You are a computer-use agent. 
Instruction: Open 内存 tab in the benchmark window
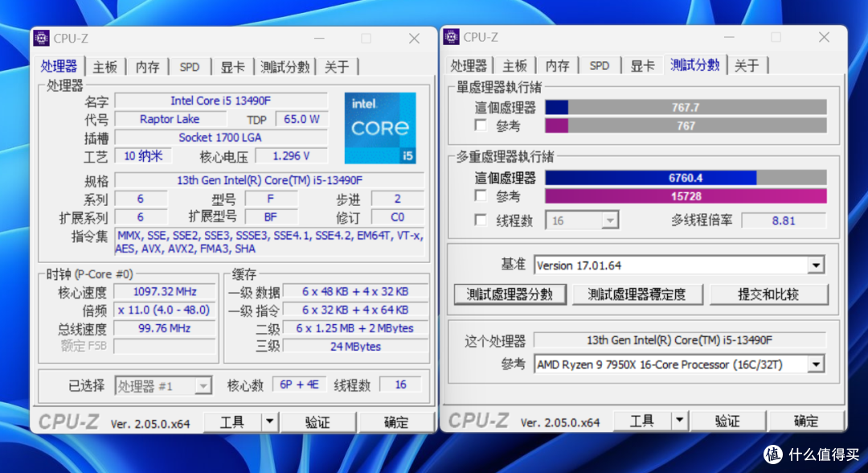pos(558,66)
